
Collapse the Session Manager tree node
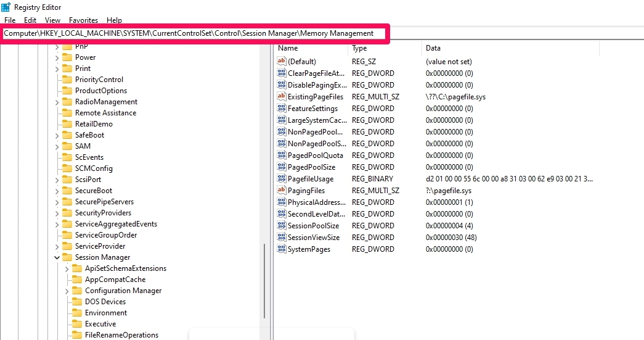click(x=57, y=257)
